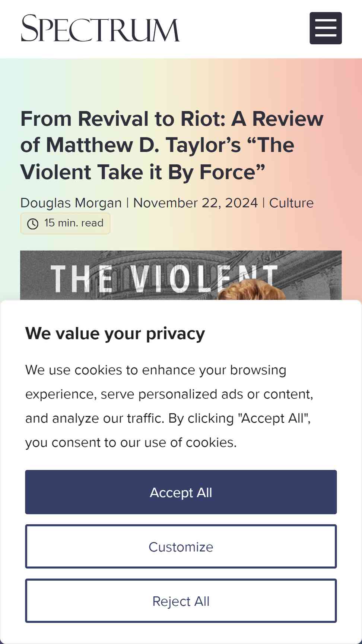
Task: Click the article title heading
Action: (x=172, y=145)
